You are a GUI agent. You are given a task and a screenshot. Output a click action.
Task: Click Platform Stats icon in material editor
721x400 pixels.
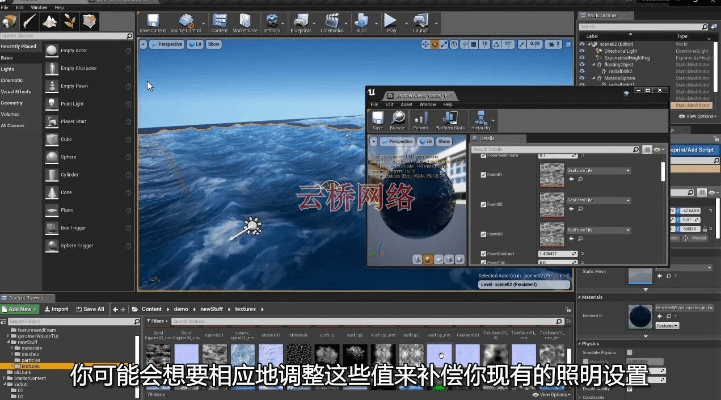[x=450, y=120]
